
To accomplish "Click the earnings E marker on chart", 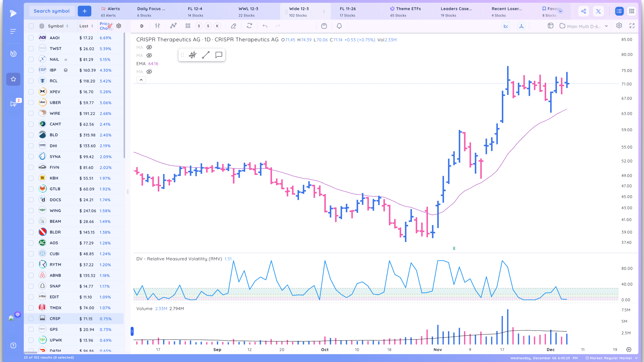I will [x=454, y=248].
